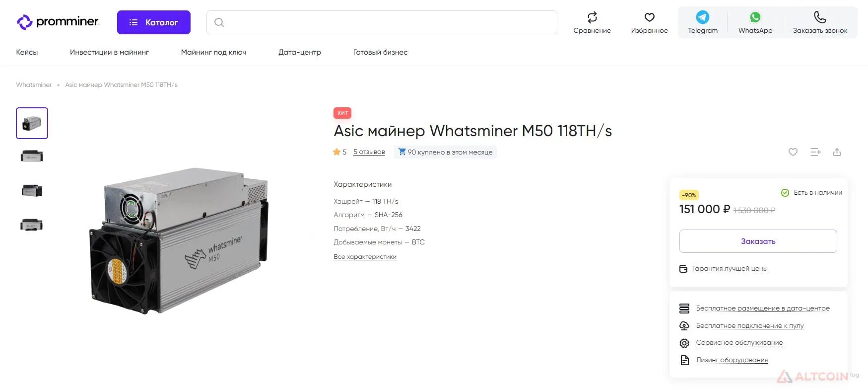The width and height of the screenshot is (868, 390).
Task: Add product to comparison list icon
Action: tap(815, 152)
